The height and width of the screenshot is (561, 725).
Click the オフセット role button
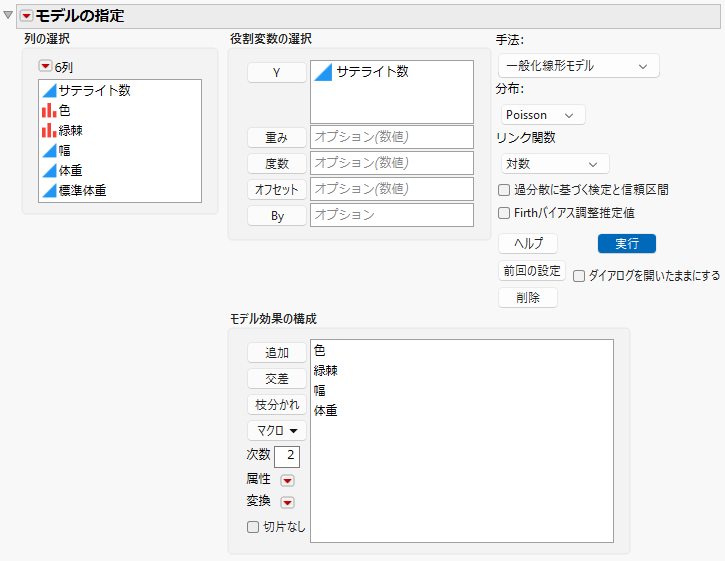point(276,189)
